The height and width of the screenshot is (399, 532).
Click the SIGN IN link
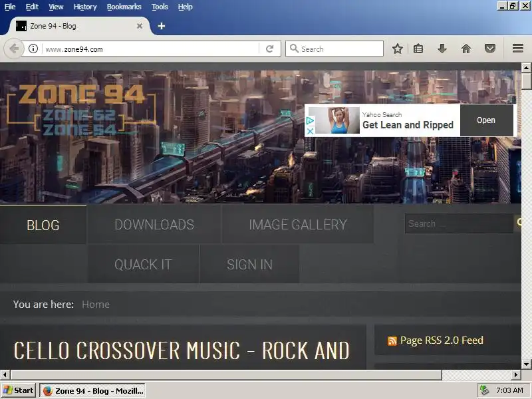(250, 264)
